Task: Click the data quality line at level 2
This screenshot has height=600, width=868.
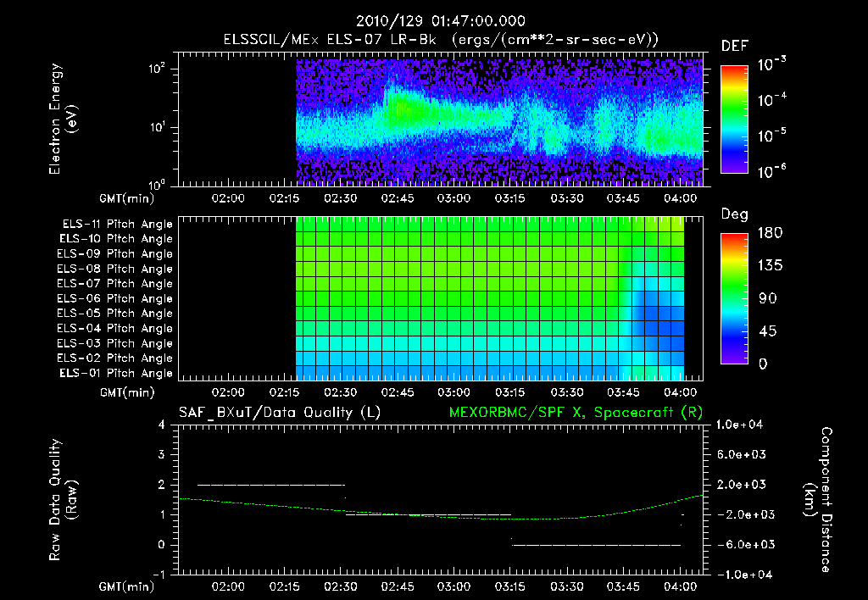Action: (271, 485)
